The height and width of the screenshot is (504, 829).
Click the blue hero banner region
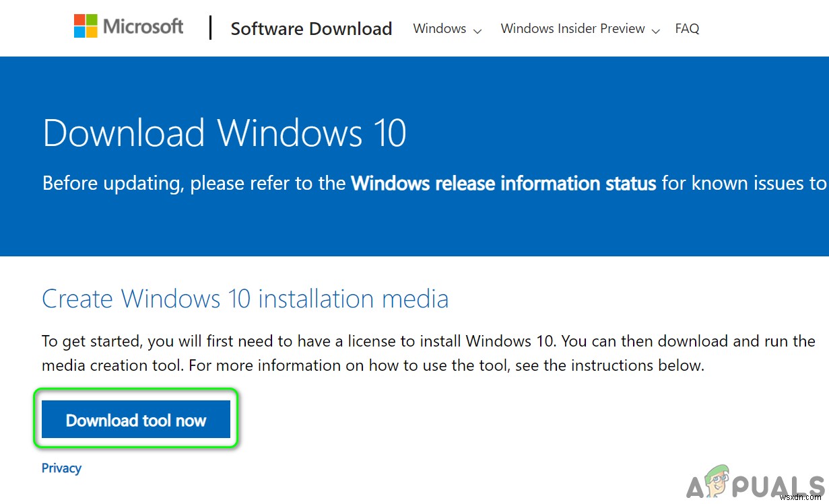tap(414, 229)
